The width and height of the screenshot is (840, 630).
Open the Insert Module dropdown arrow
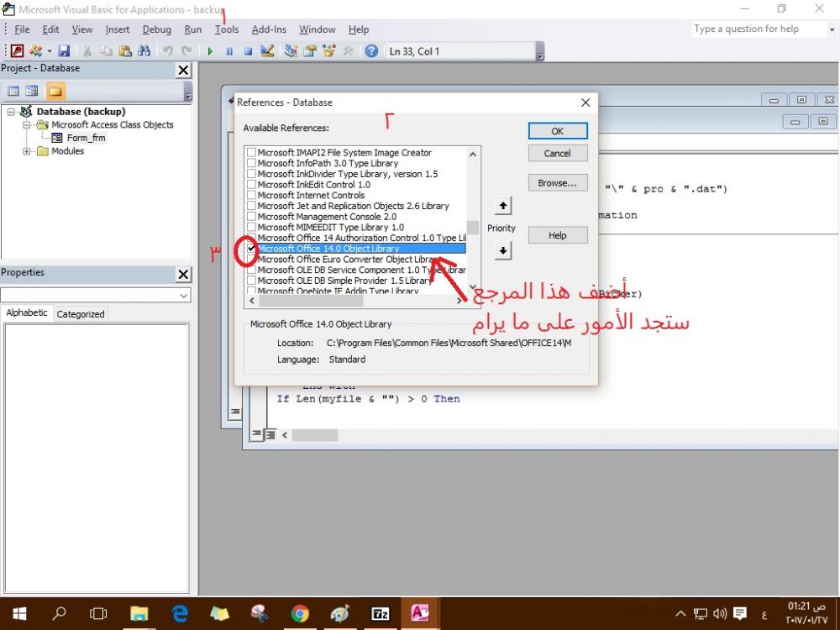(x=50, y=51)
